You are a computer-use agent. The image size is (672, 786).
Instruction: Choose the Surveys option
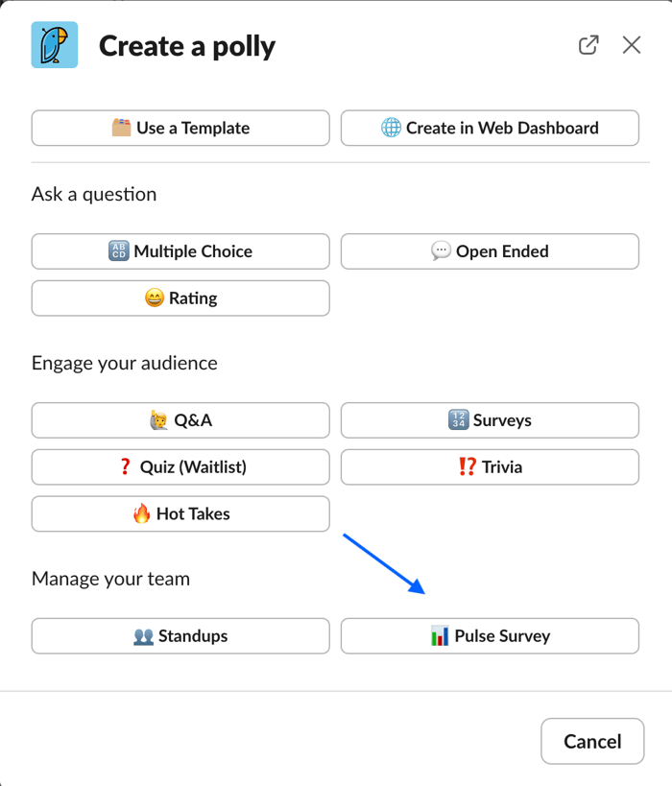point(490,420)
